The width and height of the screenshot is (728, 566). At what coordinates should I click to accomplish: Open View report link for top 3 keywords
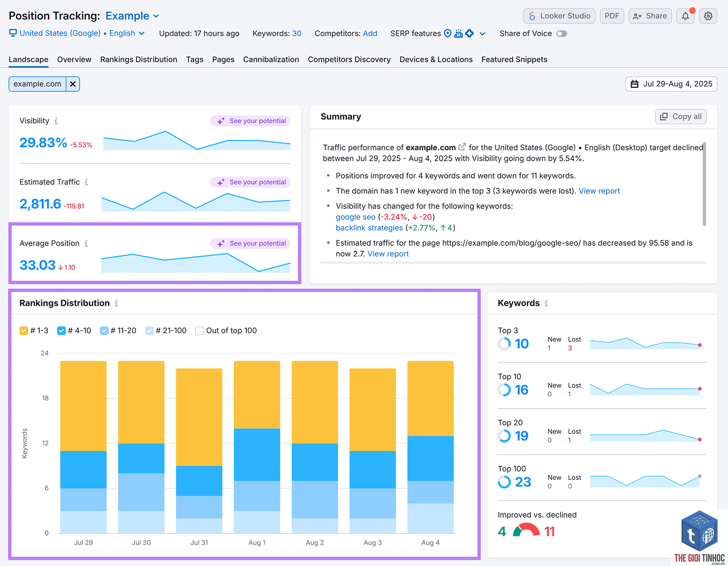coord(599,191)
